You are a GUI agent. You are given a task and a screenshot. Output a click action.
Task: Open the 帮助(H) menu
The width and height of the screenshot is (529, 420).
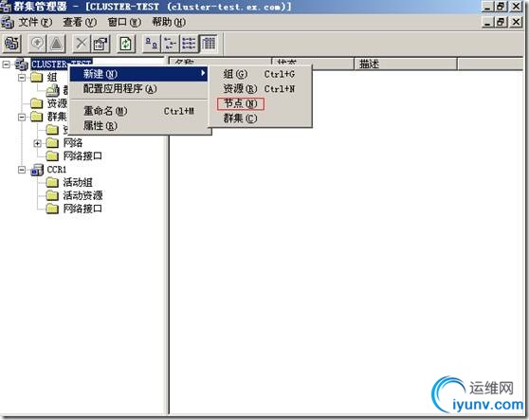(169, 22)
